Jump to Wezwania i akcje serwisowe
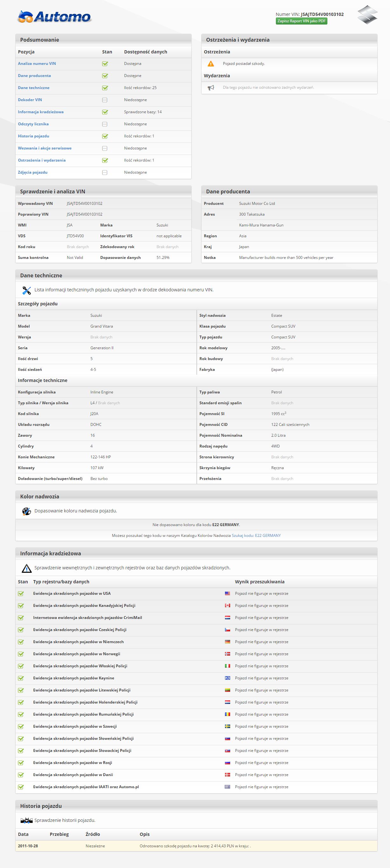Viewport: 390px width, 868px height. [x=45, y=148]
